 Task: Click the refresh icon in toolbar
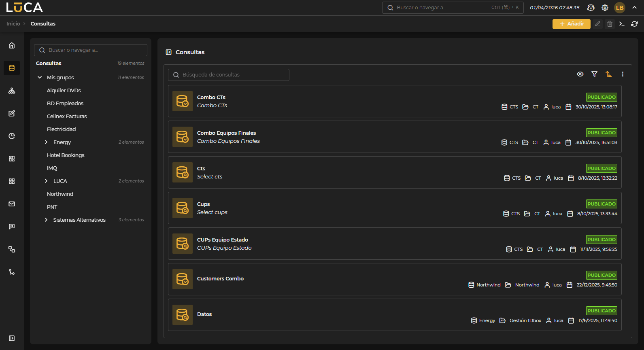tap(634, 24)
